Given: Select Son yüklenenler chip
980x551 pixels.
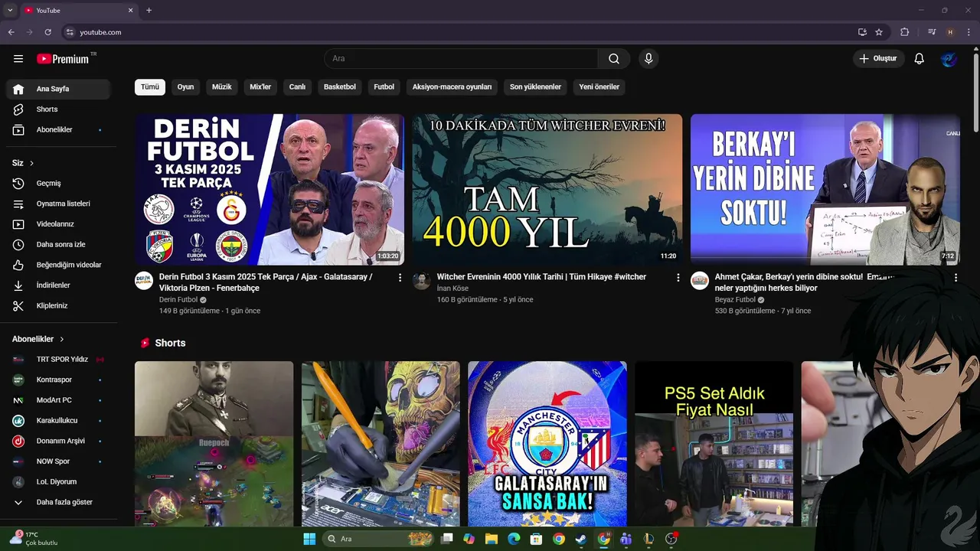Looking at the screenshot, I should pos(536,86).
